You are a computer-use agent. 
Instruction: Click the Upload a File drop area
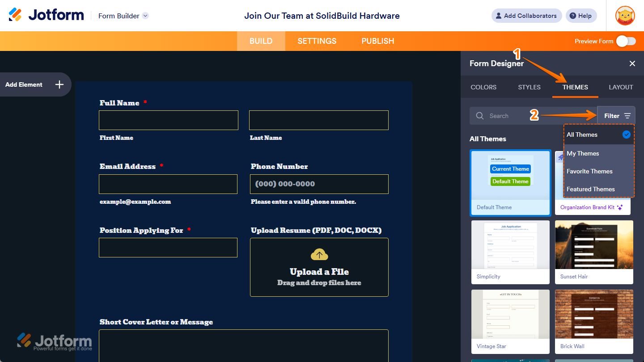(319, 267)
